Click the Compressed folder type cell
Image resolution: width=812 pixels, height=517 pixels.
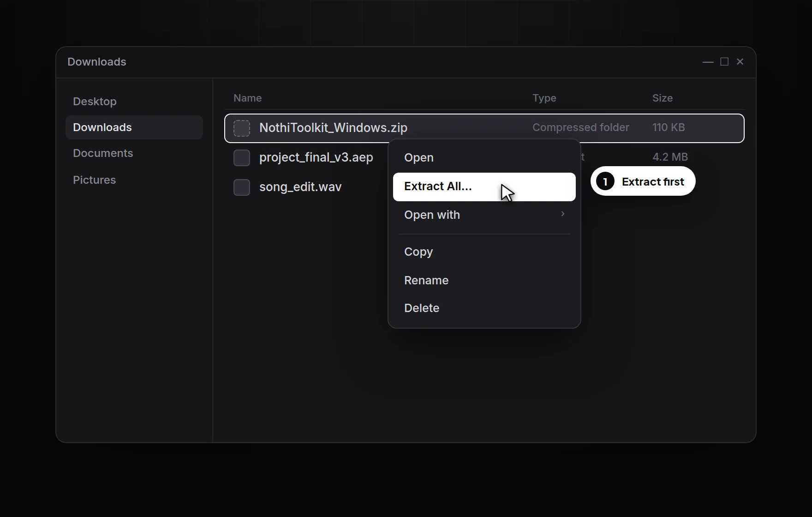pyautogui.click(x=581, y=127)
